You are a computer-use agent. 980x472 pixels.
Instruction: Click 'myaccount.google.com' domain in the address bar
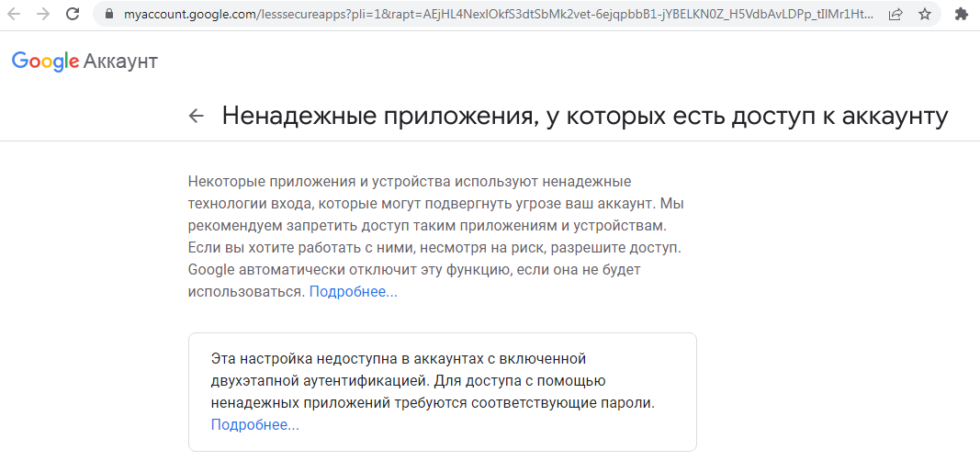click(189, 14)
